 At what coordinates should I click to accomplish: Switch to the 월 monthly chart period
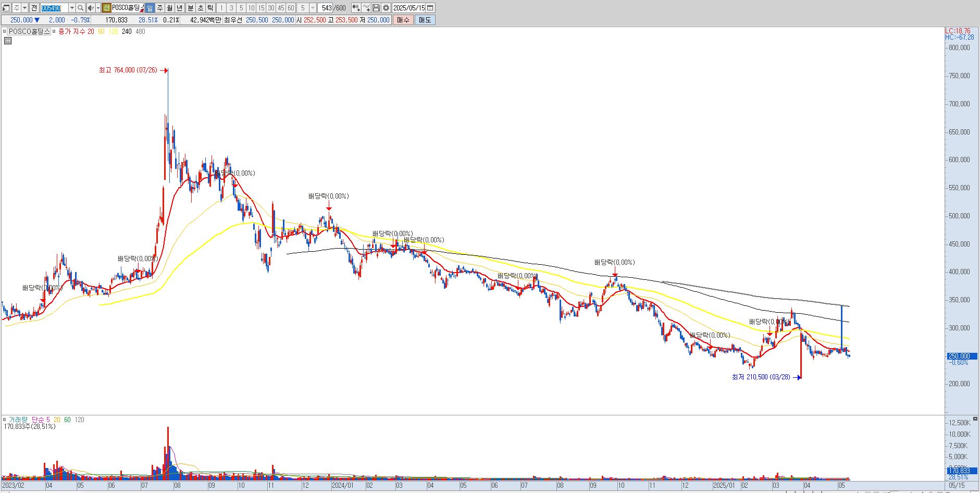point(170,8)
